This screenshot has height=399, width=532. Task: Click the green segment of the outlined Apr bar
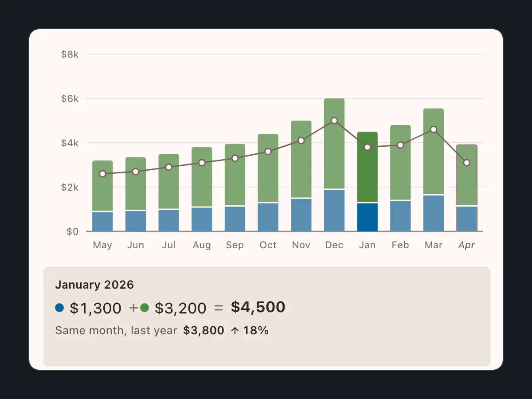tap(467, 175)
